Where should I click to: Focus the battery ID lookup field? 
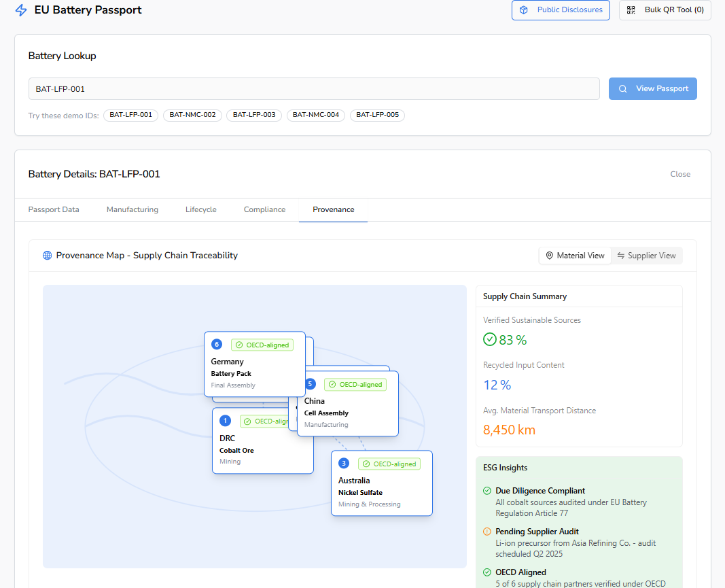pos(314,89)
